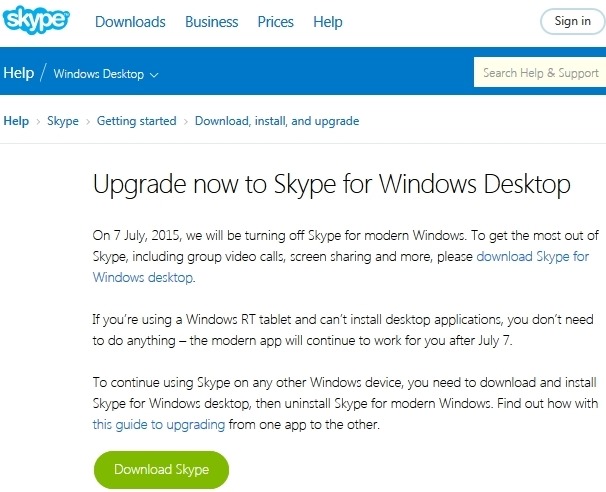The image size is (606, 492).
Task: Click the breadcrumb arrow after Help
Action: pyautogui.click(x=38, y=121)
